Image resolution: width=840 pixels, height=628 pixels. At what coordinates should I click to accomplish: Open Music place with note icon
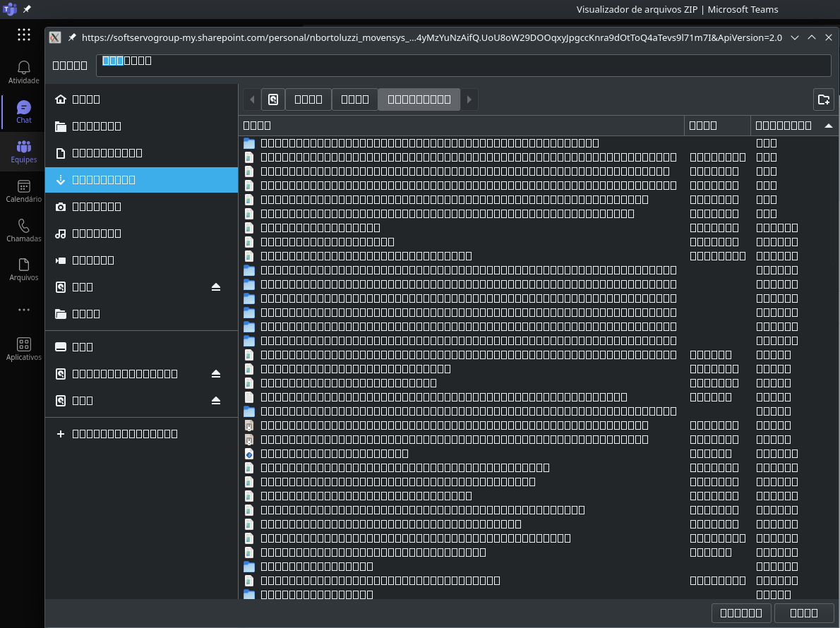(141, 233)
